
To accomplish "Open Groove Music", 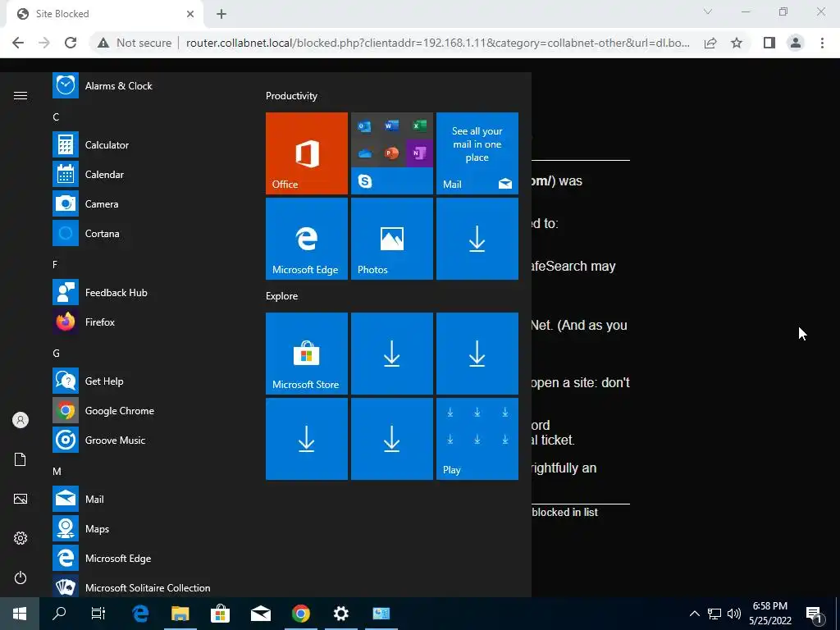I will [x=144, y=441].
